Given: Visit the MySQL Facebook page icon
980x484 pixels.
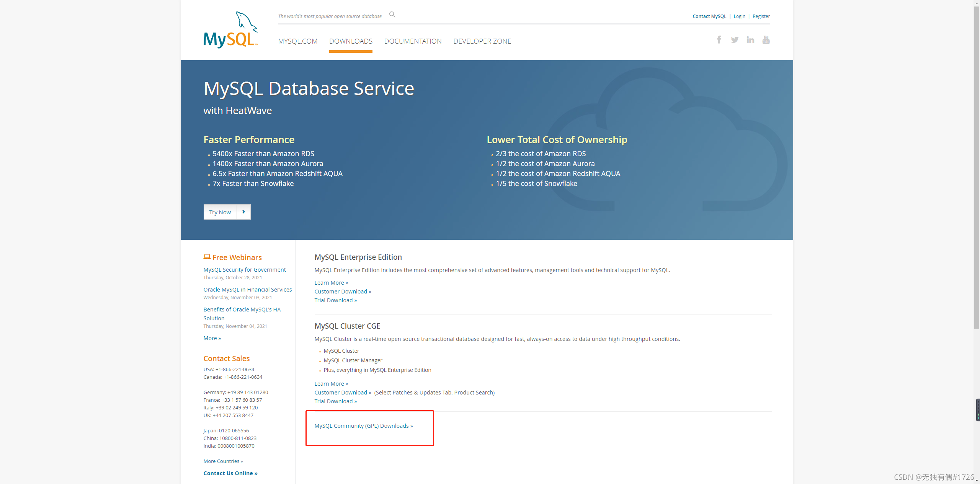Looking at the screenshot, I should pos(719,40).
